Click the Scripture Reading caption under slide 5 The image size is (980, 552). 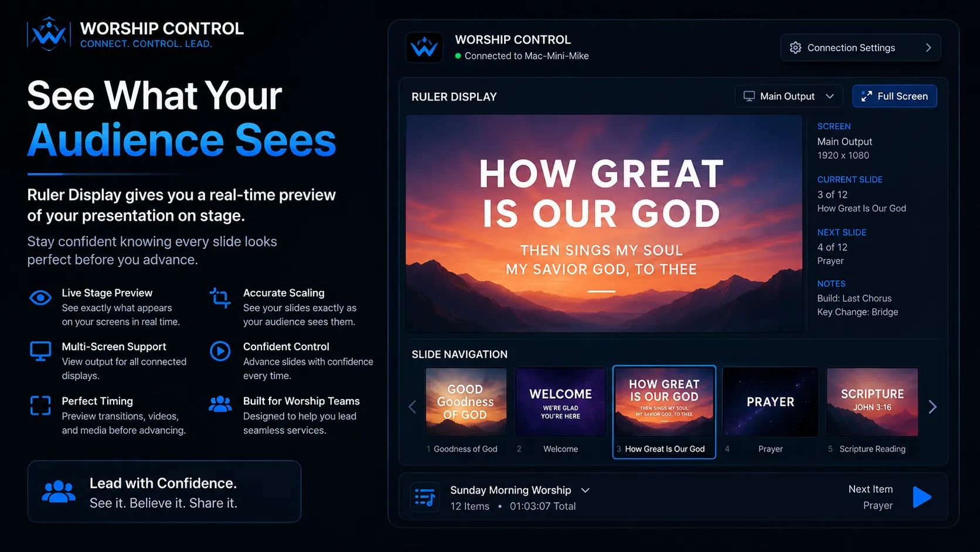coord(872,449)
